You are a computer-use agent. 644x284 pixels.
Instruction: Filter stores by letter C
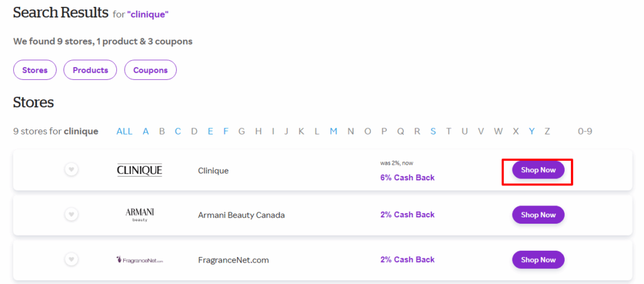[x=178, y=131]
